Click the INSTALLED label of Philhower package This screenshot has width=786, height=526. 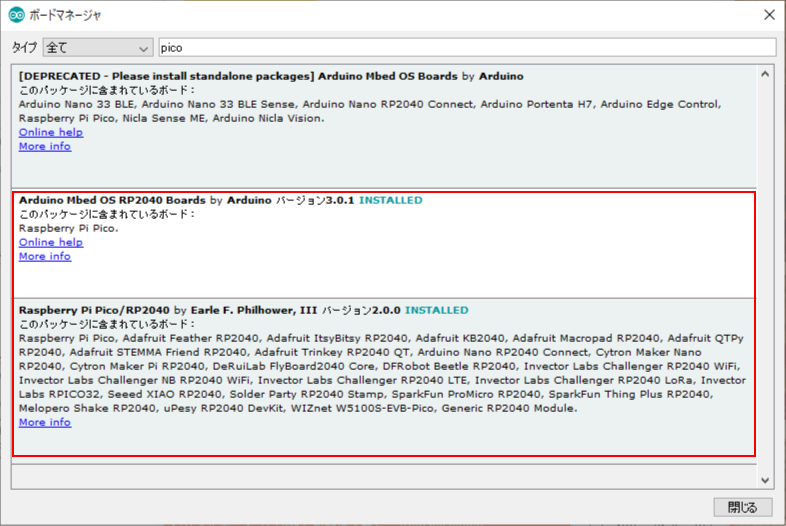tap(437, 310)
